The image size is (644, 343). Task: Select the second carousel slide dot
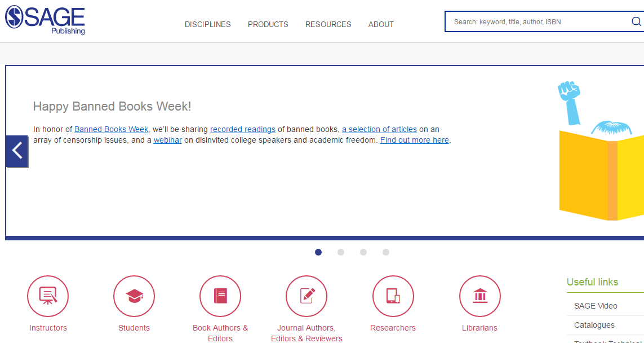click(x=341, y=252)
